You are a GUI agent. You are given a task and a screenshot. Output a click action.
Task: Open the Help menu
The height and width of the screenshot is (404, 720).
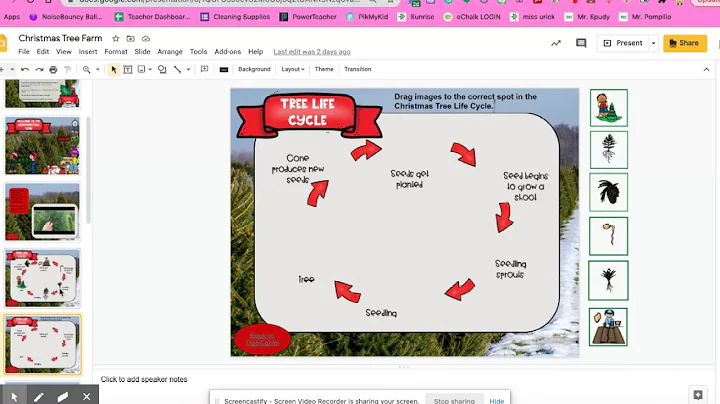pyautogui.click(x=256, y=52)
